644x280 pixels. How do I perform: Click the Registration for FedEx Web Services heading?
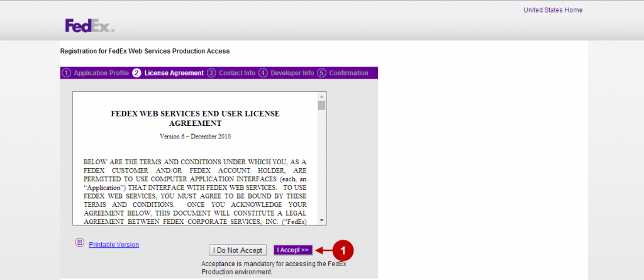[x=145, y=52]
